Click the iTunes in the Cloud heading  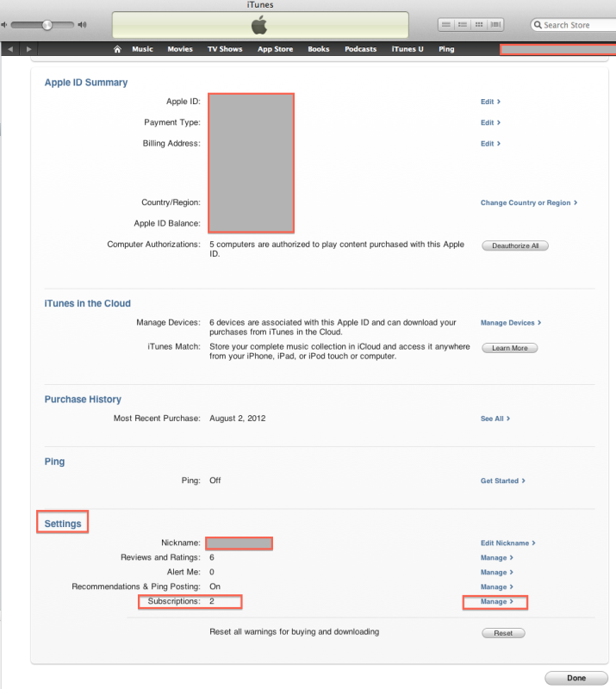point(88,304)
